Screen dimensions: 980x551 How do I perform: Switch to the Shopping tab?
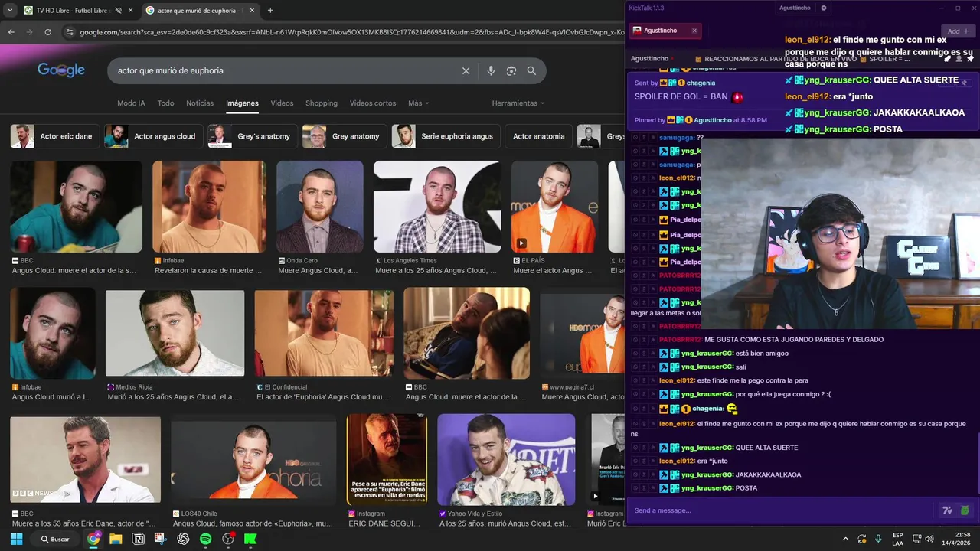point(322,103)
